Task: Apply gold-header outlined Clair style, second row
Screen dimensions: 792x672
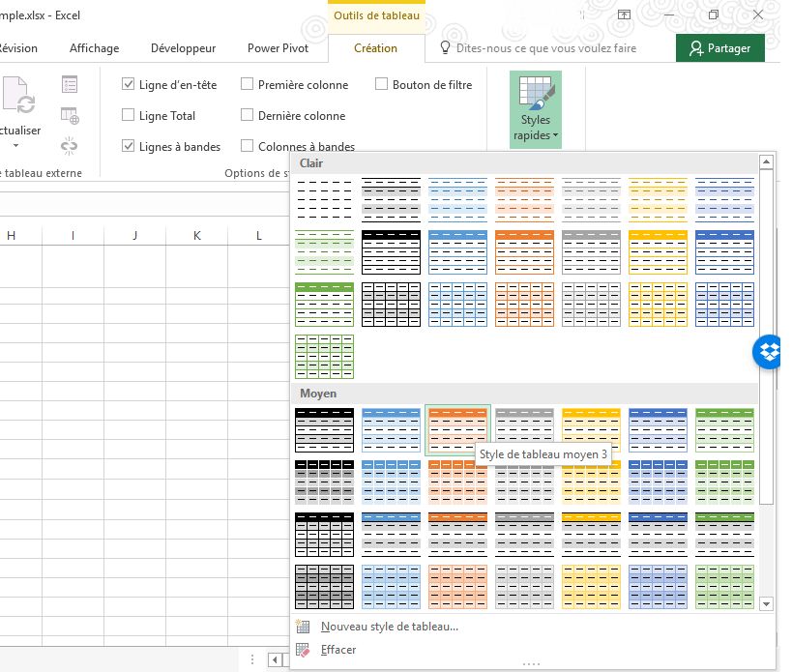Action: [658, 252]
